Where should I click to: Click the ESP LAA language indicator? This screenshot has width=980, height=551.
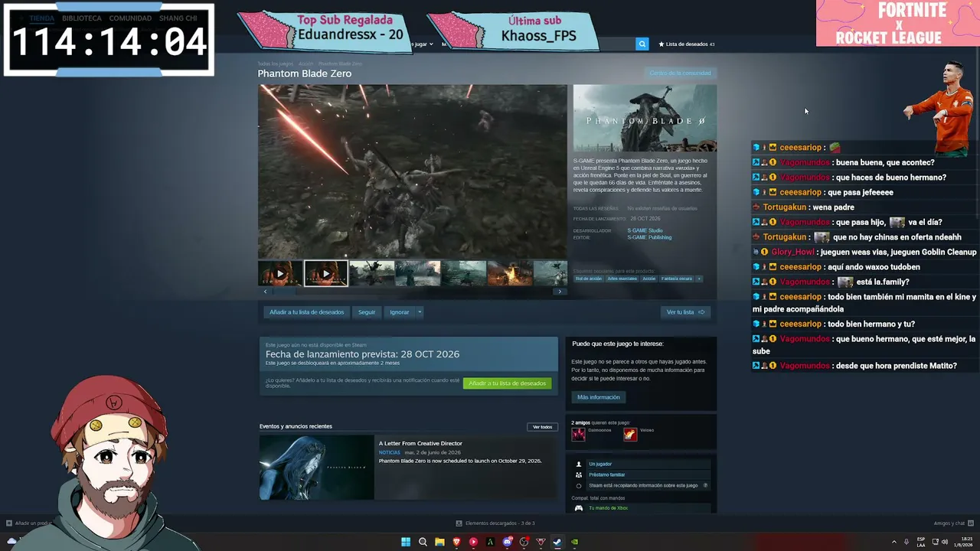tap(921, 542)
